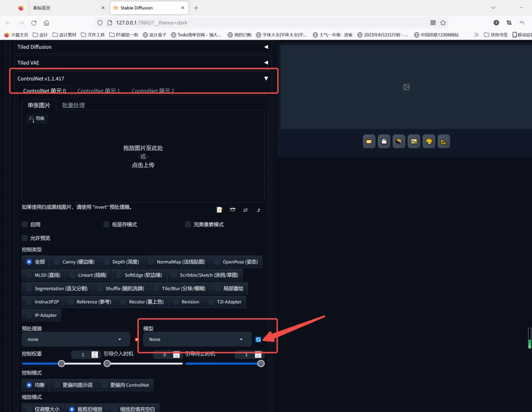Click 点击上传 to upload an image
532x412 pixels.
[143, 165]
